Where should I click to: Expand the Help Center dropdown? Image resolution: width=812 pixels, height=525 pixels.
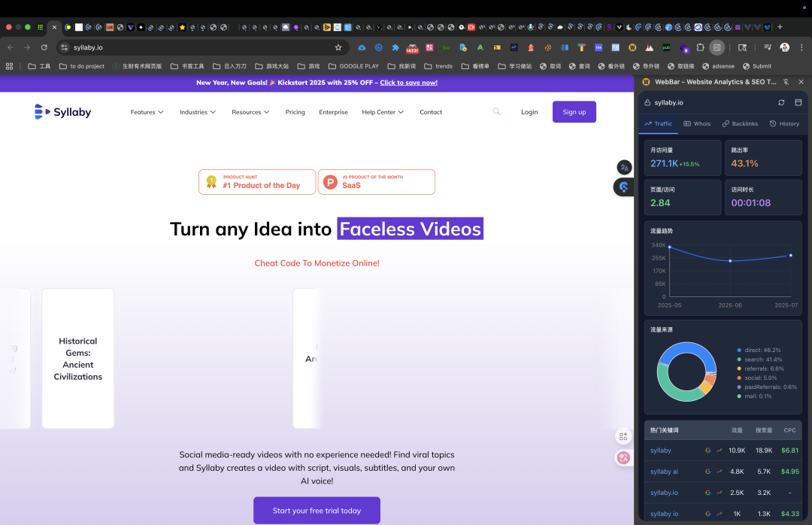click(383, 112)
